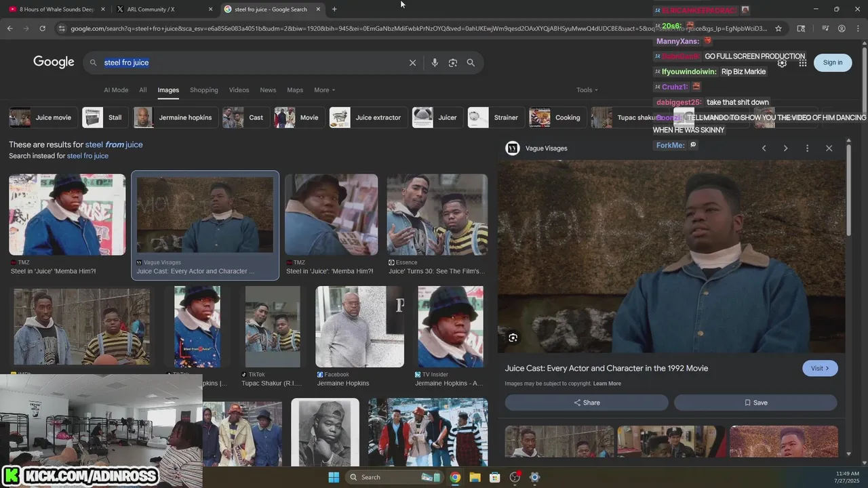Open the Chrome profile icon
Image resolution: width=868 pixels, height=488 pixels.
click(842, 28)
